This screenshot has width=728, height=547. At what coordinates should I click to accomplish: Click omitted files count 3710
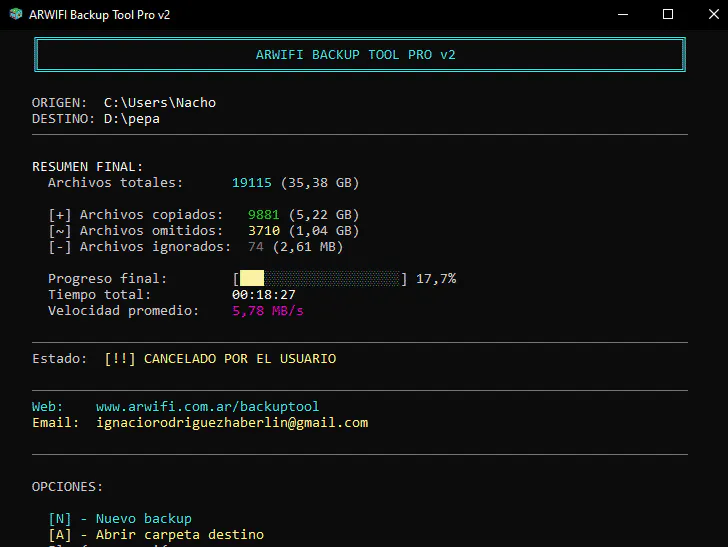coord(264,231)
